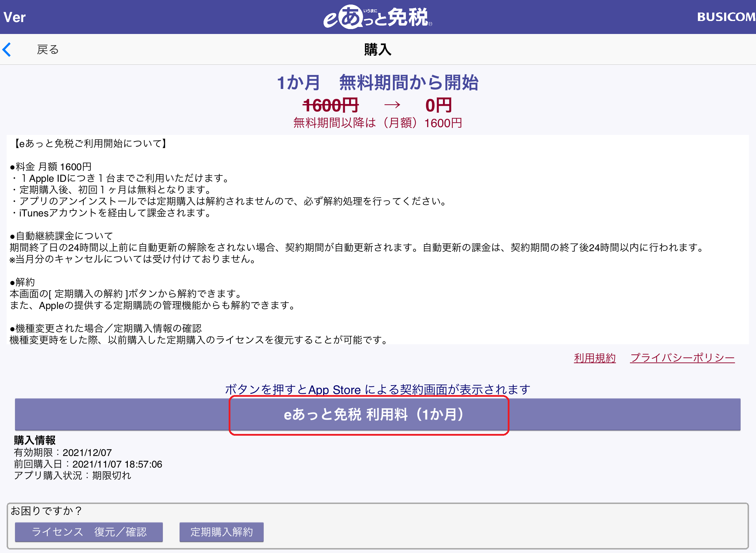Click the BUSICOM brand logo
The image size is (756, 553).
tap(726, 17)
